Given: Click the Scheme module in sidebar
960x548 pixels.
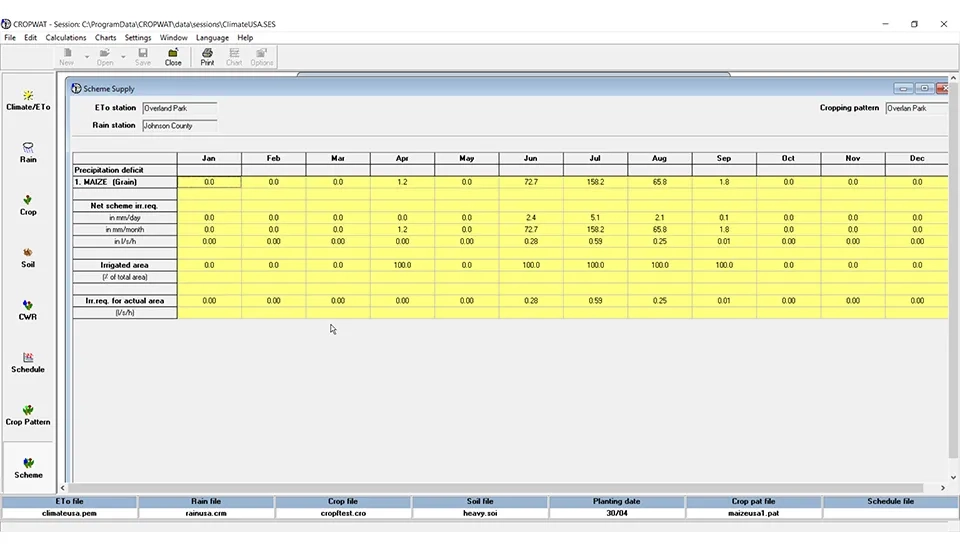Looking at the screenshot, I should click(28, 468).
